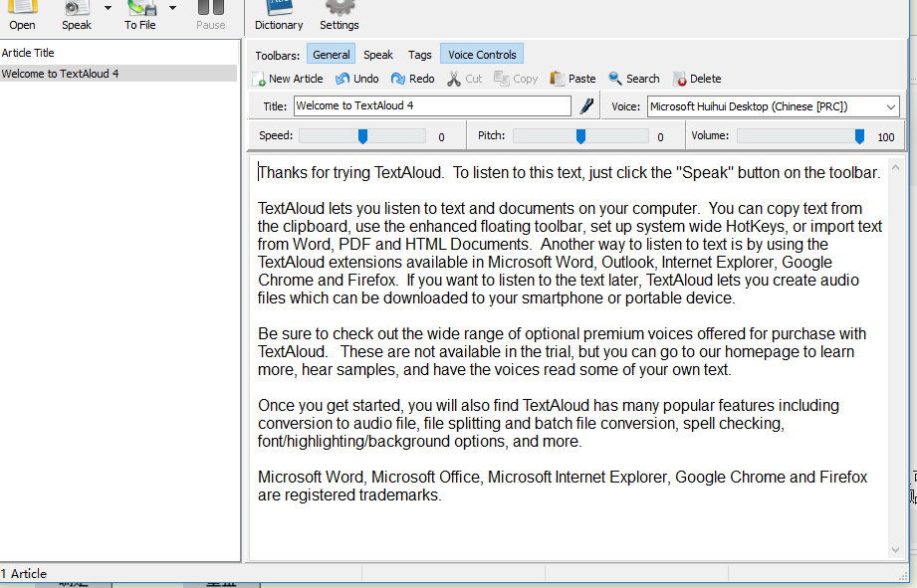Click the Paste button
This screenshot has height=588, width=917.
(x=573, y=79)
